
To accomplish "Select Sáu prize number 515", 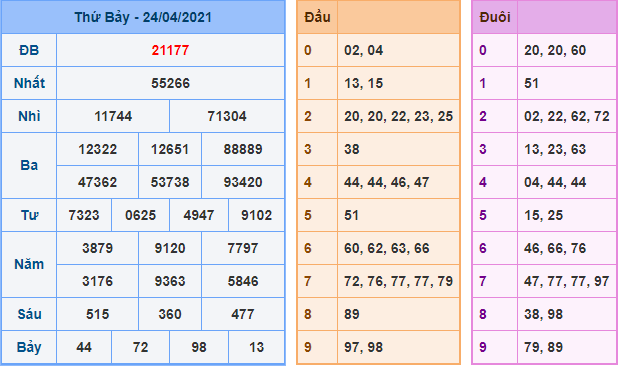I will 98,314.
